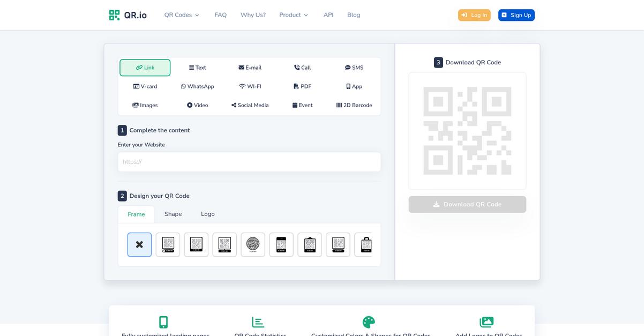Select the no-frame X option
The width and height of the screenshot is (644, 336).
tap(139, 244)
